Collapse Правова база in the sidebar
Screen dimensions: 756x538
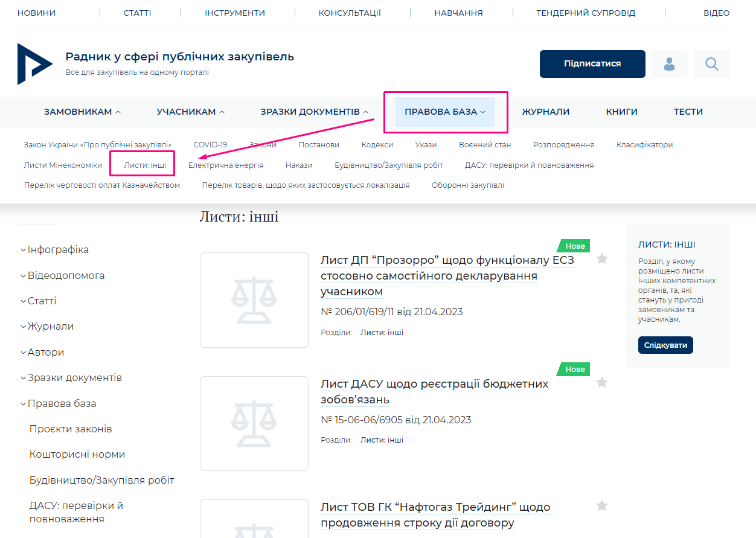pos(58,404)
